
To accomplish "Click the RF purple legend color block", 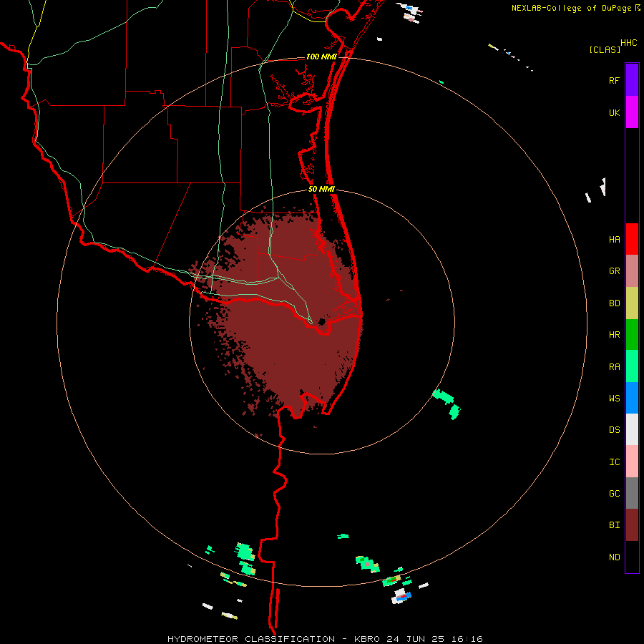I will click(632, 79).
